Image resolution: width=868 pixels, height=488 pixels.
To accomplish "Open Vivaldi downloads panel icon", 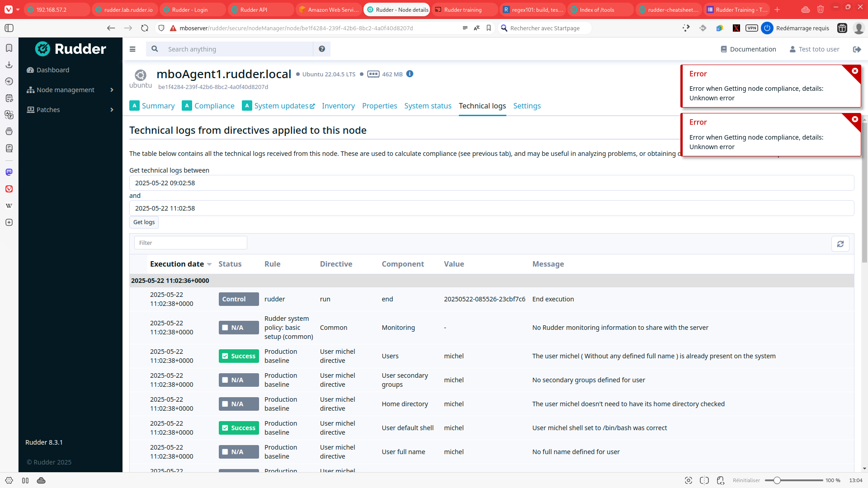I will click(9, 65).
